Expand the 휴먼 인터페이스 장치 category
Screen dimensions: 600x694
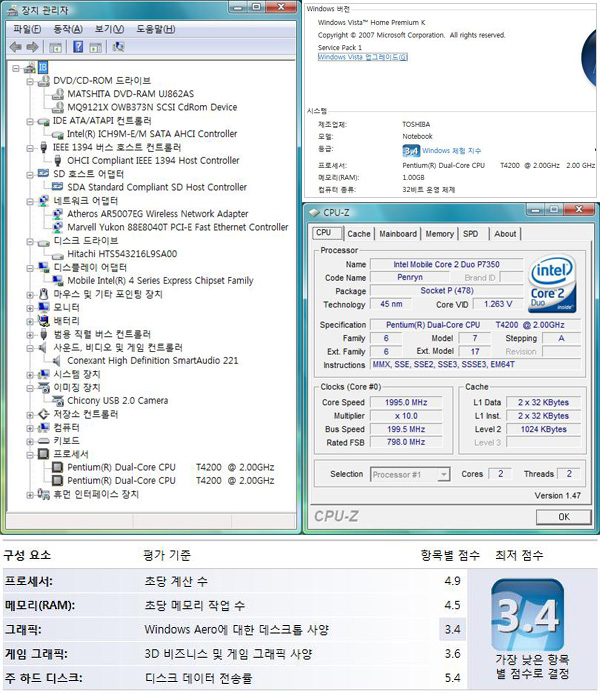pos(30,494)
